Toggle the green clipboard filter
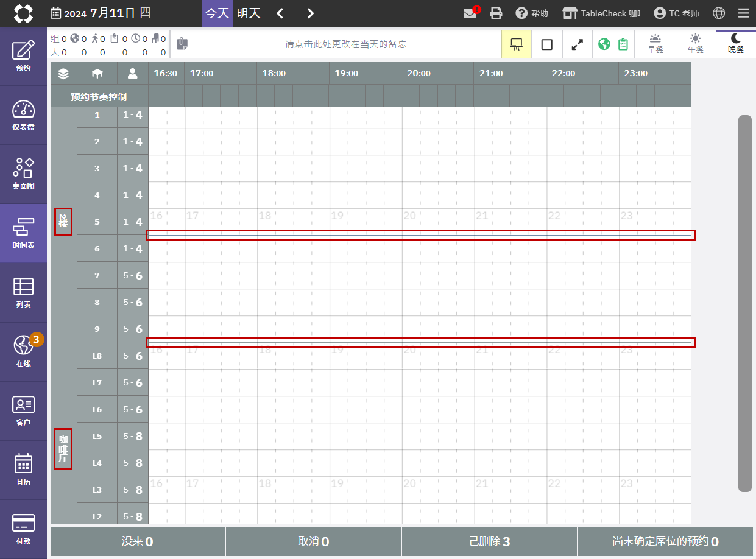Screen dimensions: 756x559 pos(623,44)
